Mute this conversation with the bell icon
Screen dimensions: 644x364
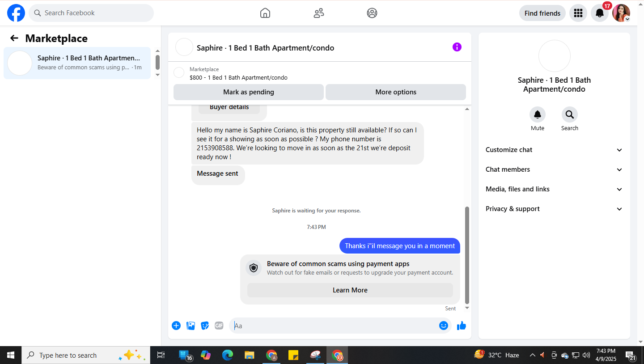(x=538, y=115)
